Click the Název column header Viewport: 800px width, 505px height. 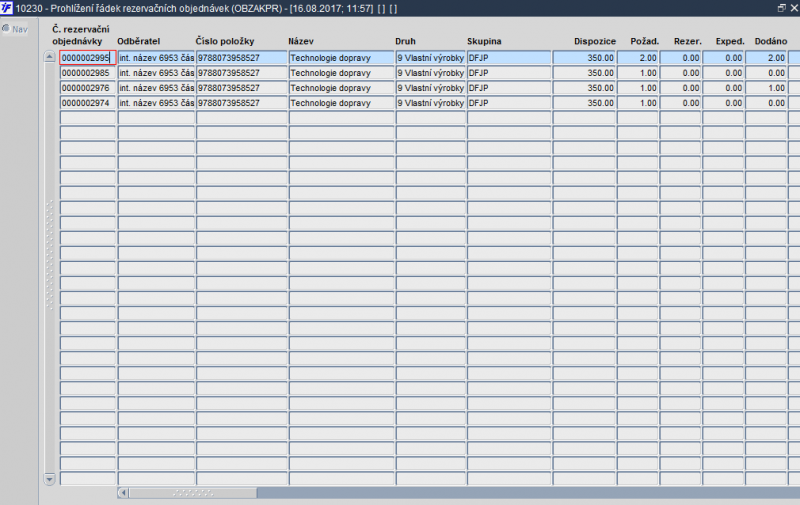(x=301, y=41)
